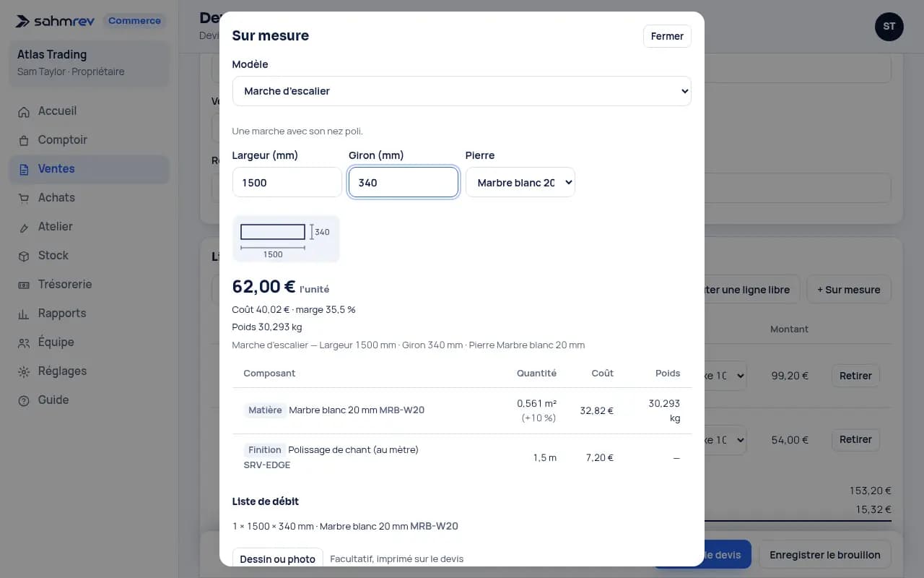This screenshot has width=924, height=578.
Task: Open the Modèle dropdown Marche d'escalier
Action: pyautogui.click(x=461, y=91)
